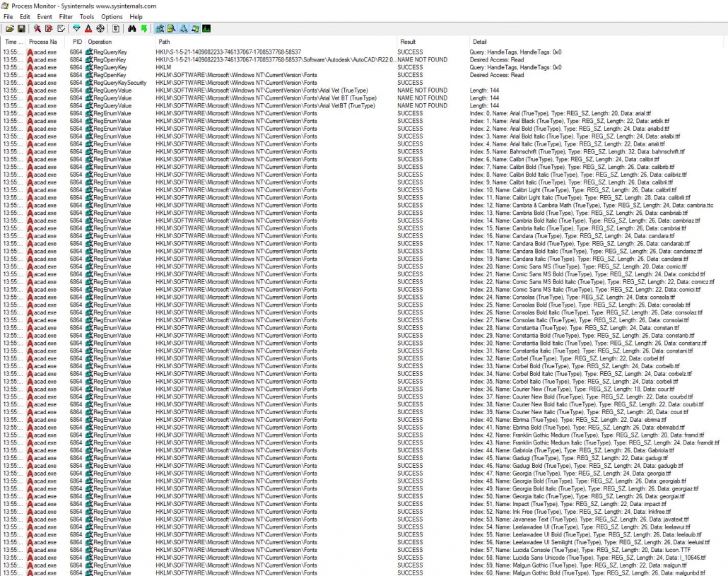Sort by the Operation column header
Viewport: 728px width, 576px height.
click(119, 42)
